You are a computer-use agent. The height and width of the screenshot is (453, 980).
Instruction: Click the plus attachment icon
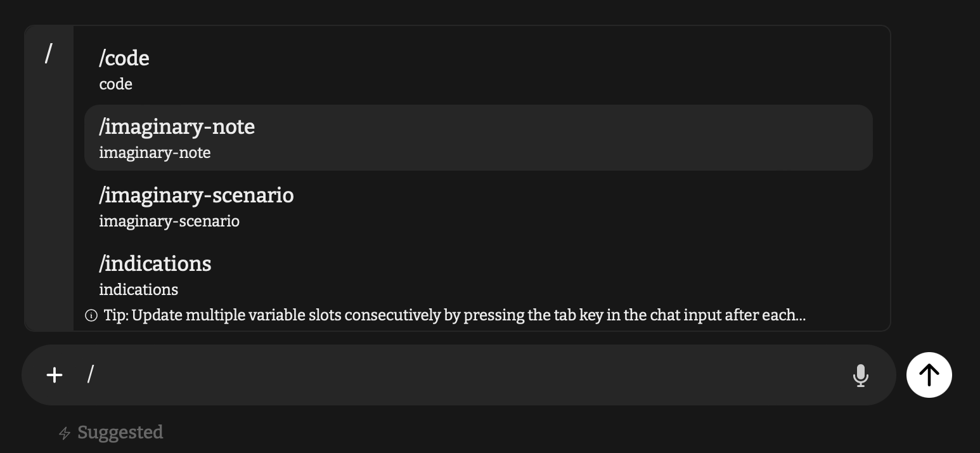[55, 375]
